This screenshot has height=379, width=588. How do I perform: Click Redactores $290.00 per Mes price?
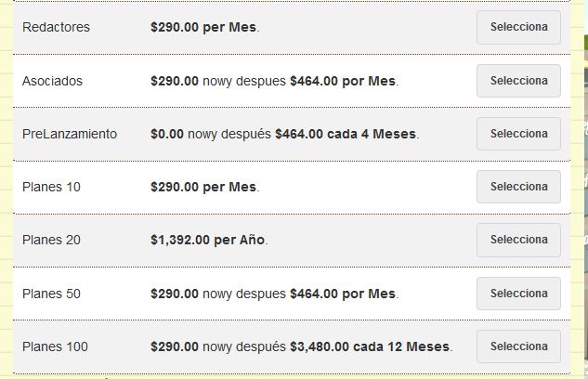(203, 27)
